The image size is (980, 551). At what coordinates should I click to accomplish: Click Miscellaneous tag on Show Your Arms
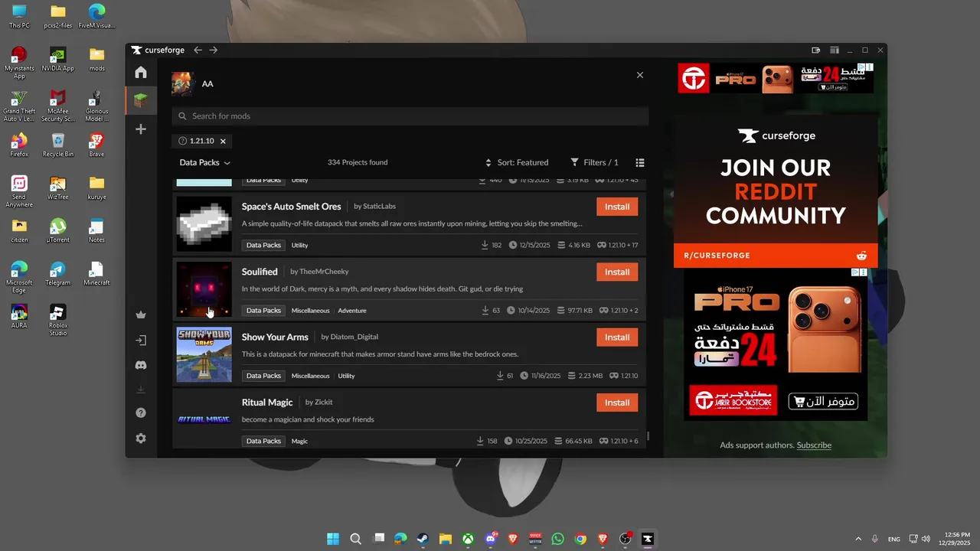(310, 376)
